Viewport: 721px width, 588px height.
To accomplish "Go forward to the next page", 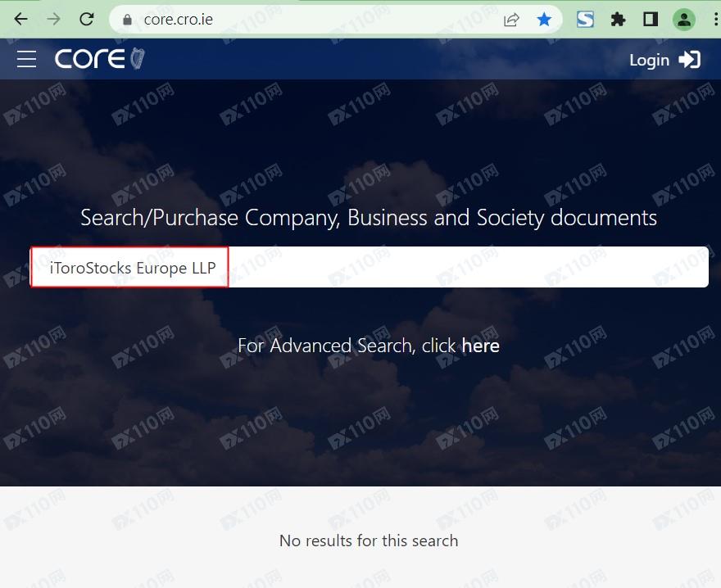I will click(54, 20).
